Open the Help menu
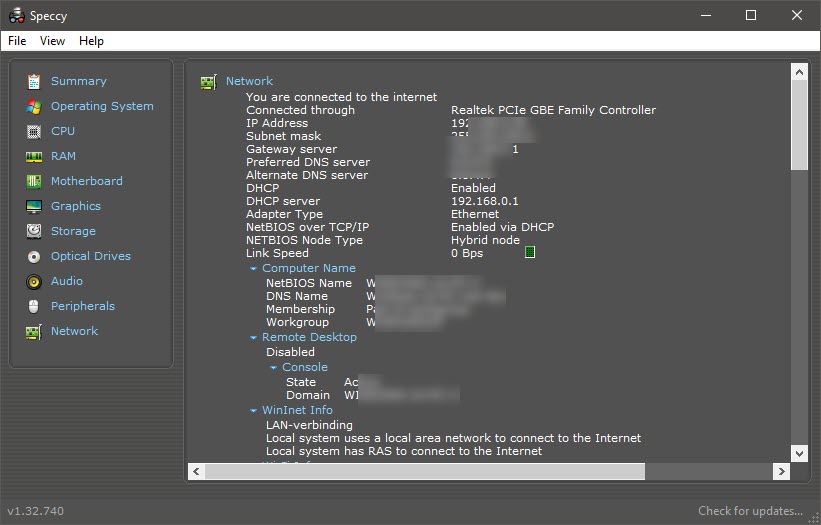The image size is (821, 525). coord(91,41)
